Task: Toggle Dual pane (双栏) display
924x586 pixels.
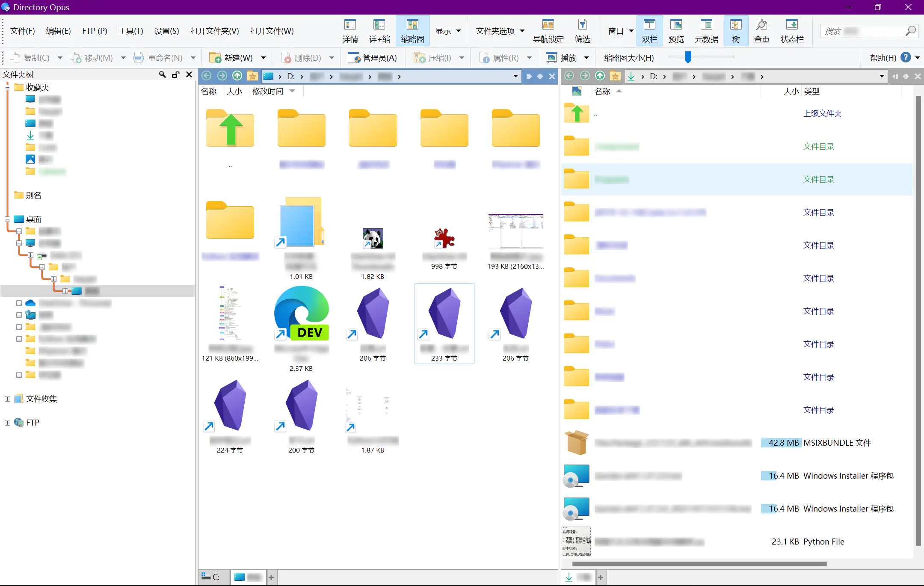Action: 649,31
